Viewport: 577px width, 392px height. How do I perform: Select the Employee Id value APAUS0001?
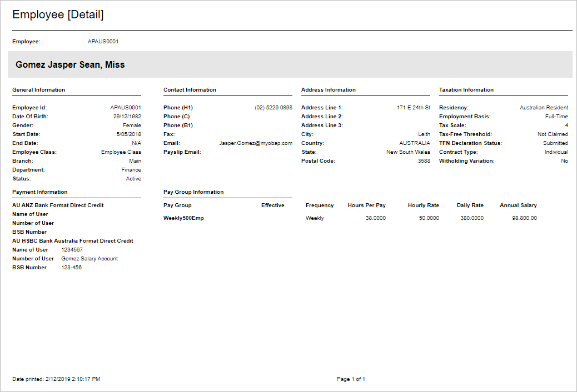point(126,108)
